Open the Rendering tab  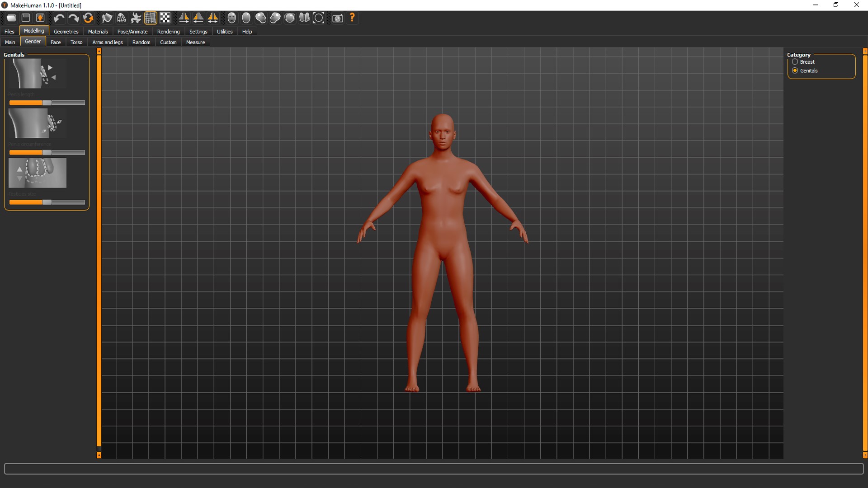tap(169, 32)
